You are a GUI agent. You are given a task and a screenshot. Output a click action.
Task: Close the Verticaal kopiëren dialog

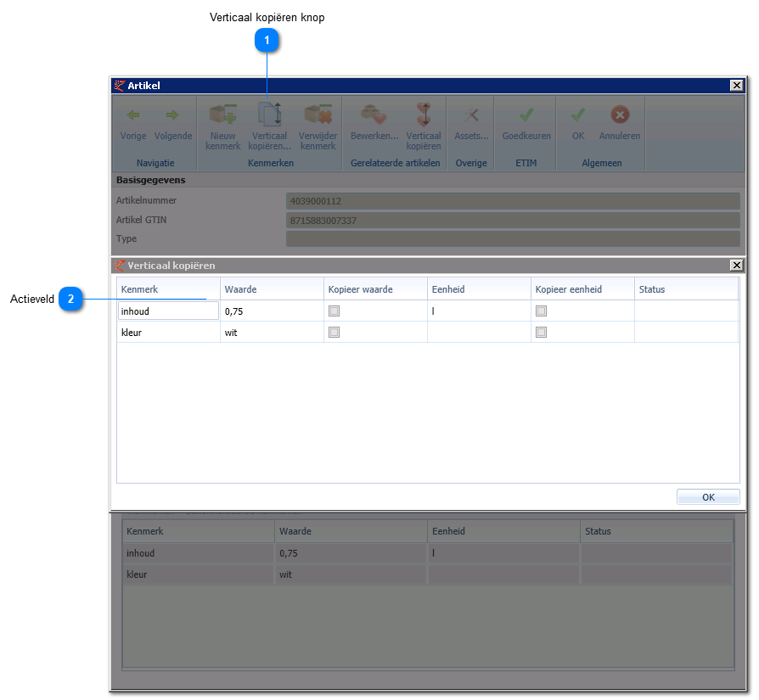click(x=736, y=265)
